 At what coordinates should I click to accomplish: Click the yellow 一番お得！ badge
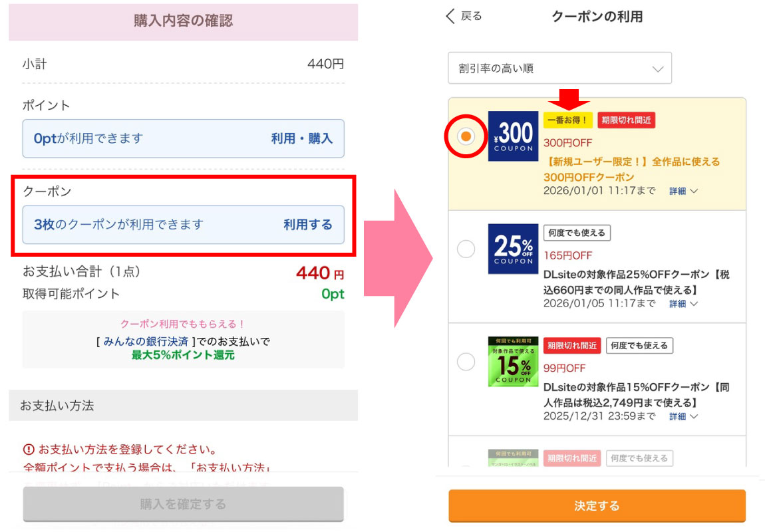(567, 120)
